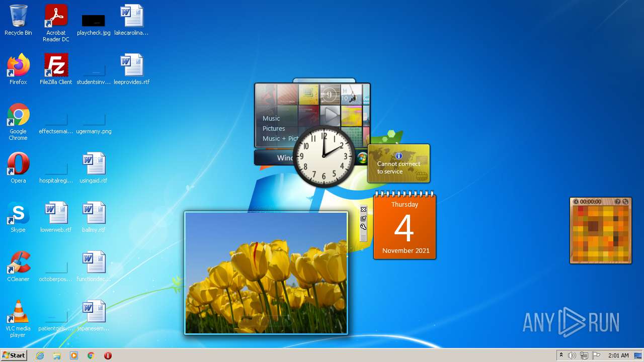Select the CCleaner desktop shortcut

pyautogui.click(x=18, y=266)
